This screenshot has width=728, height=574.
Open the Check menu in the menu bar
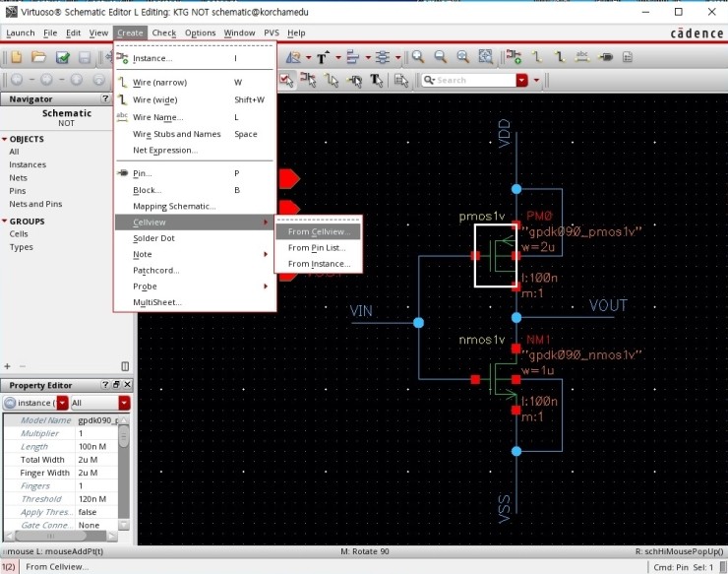pos(163,32)
